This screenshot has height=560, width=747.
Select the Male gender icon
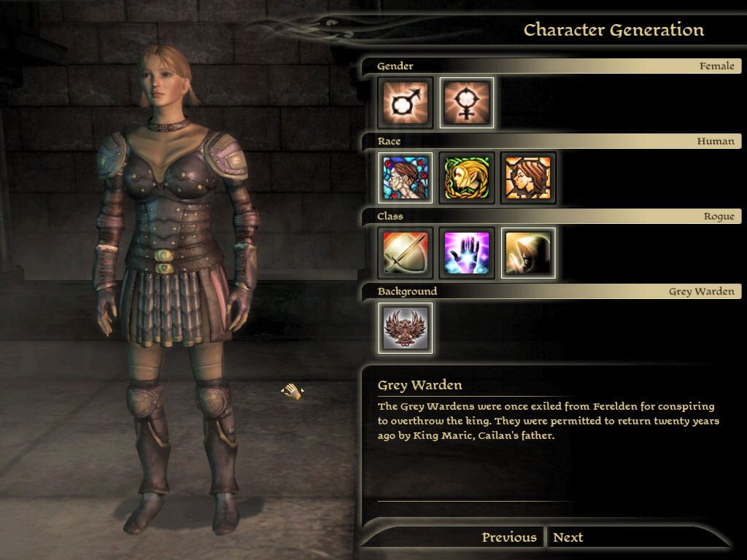(406, 103)
